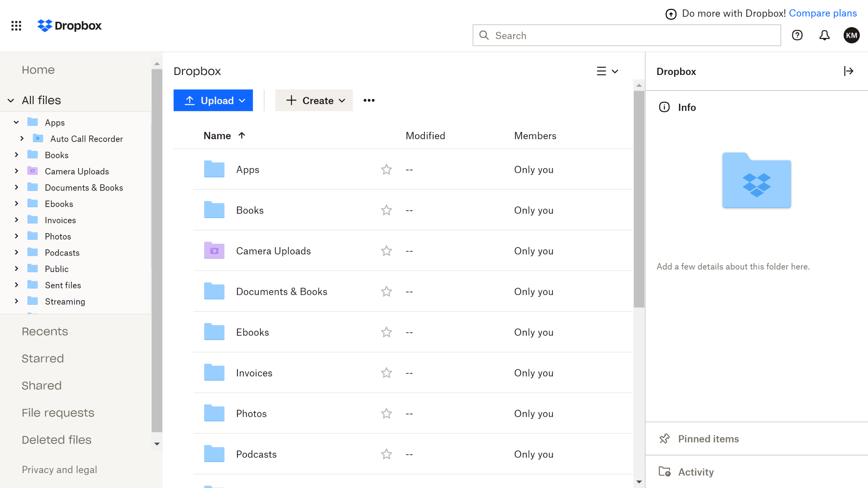The height and width of the screenshot is (488, 868).
Task: Expand the Books folder in sidebar
Action: pyautogui.click(x=16, y=155)
